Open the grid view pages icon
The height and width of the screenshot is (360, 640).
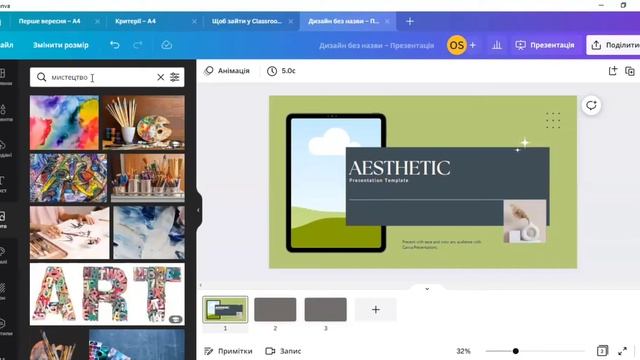(602, 351)
